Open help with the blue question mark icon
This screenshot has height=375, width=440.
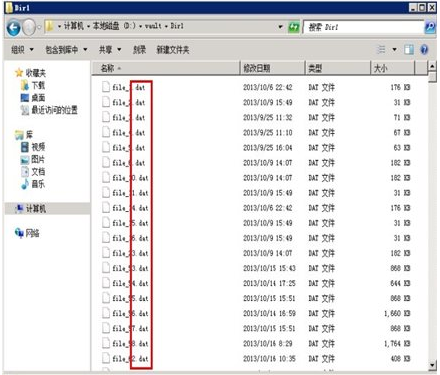(424, 50)
